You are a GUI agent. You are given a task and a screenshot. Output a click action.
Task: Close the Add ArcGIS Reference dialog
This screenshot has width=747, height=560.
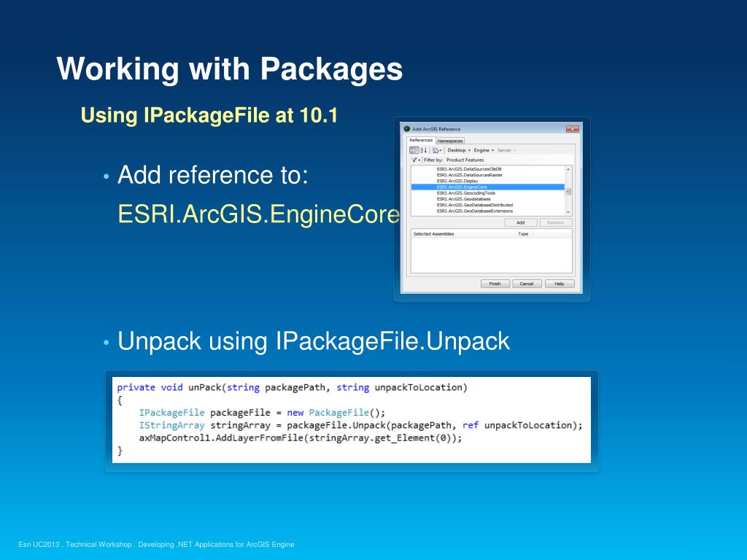(x=572, y=129)
